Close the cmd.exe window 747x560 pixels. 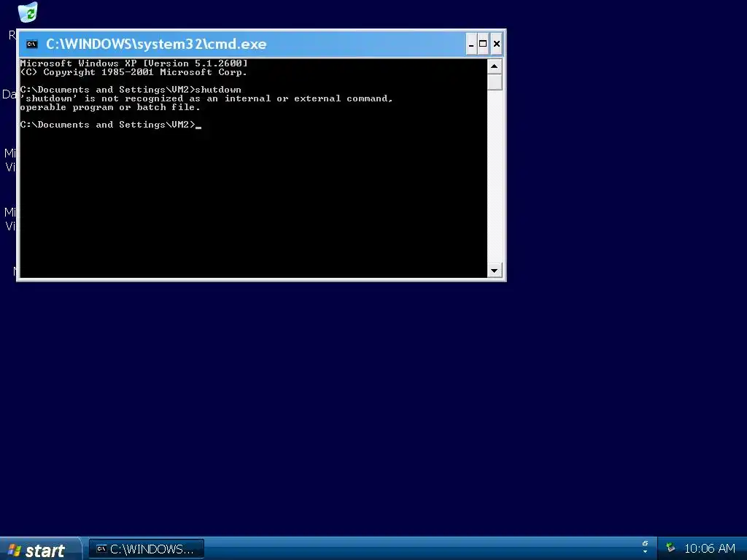point(496,44)
